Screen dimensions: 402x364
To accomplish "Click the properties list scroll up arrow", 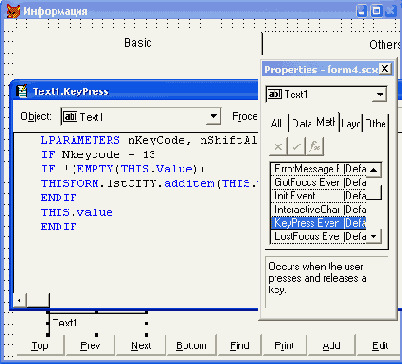I will 374,170.
